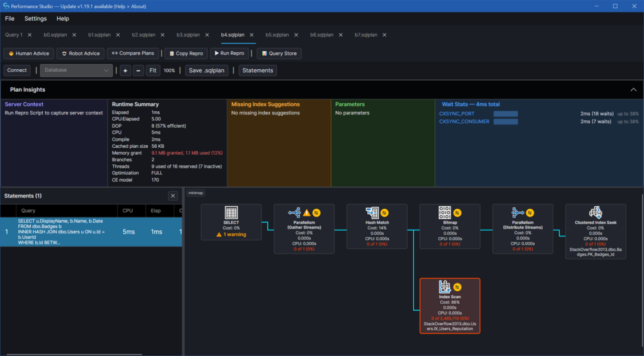Switch to the b7.sqlplan tab
The height and width of the screenshot is (356, 644).
coord(366,35)
